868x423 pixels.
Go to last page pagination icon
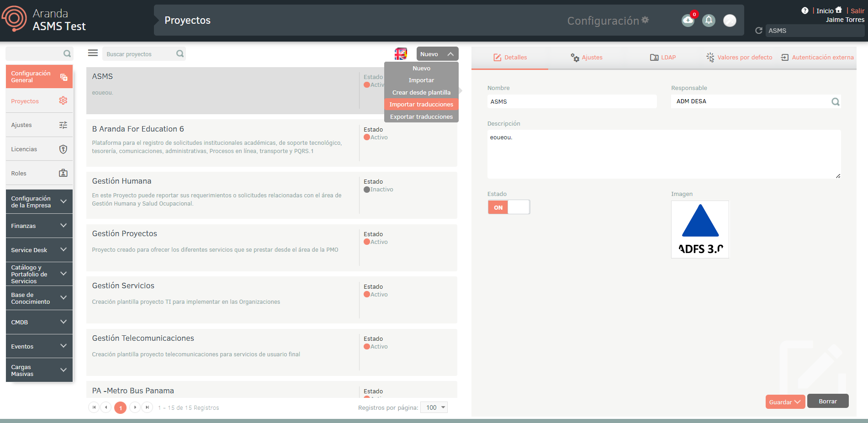coord(147,407)
